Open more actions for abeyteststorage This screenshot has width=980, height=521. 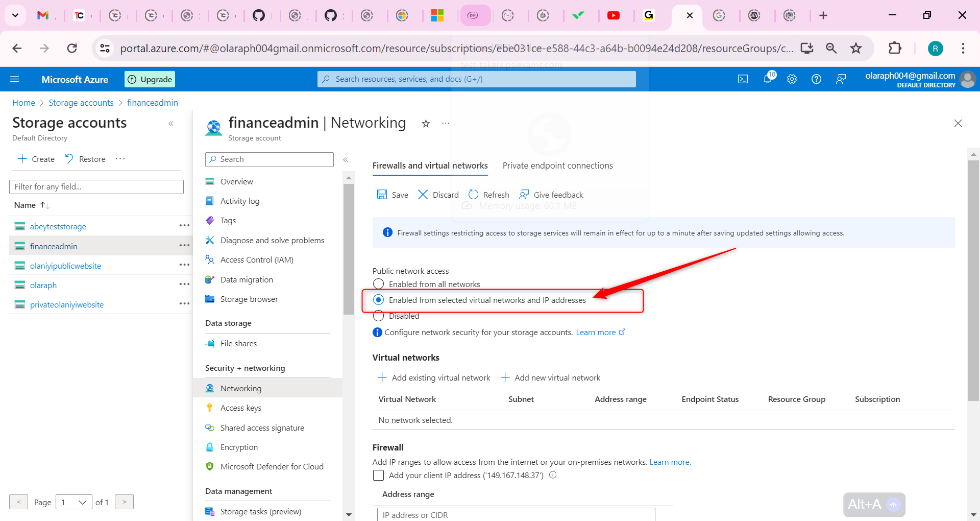184,226
